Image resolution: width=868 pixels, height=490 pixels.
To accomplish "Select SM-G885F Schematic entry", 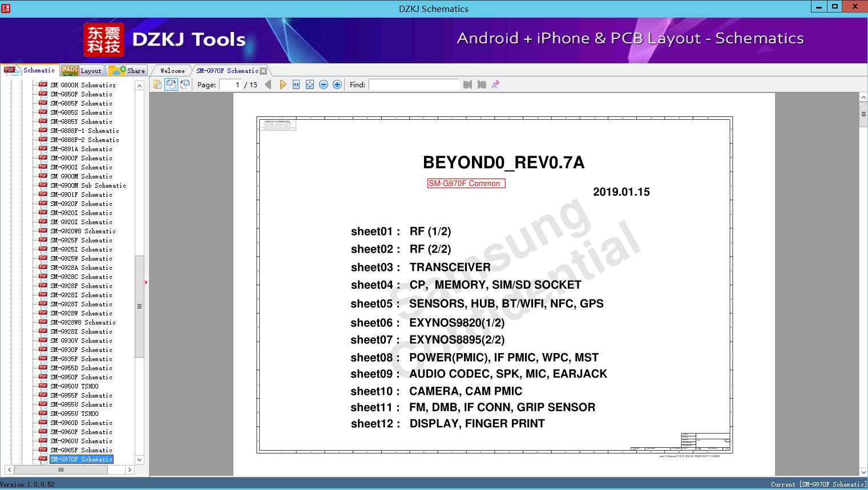I will (x=81, y=103).
